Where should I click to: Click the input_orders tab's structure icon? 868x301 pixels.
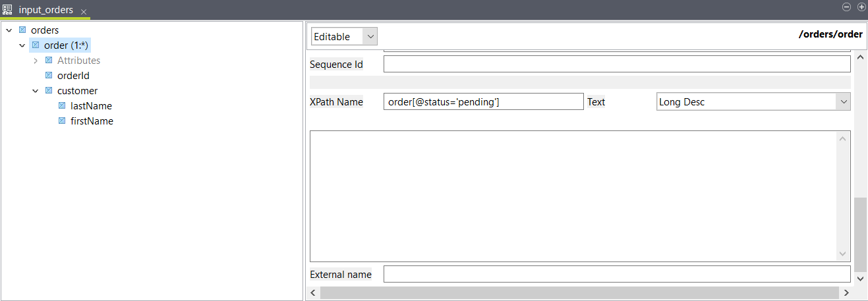coord(8,11)
